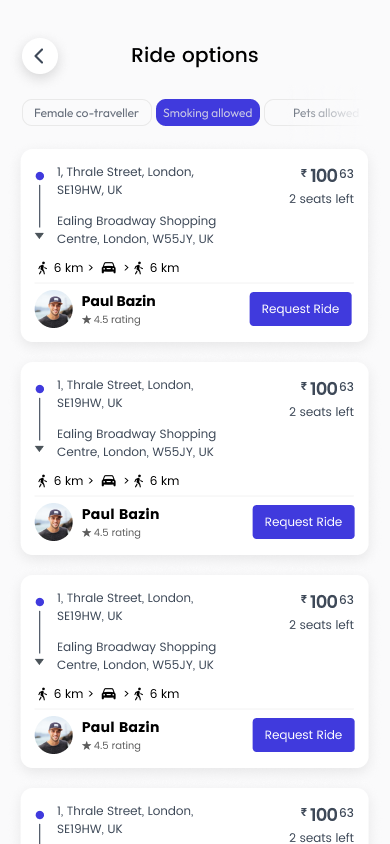This screenshot has width=390, height=844.
Task: Request the third listed ride
Action: pyautogui.click(x=303, y=735)
